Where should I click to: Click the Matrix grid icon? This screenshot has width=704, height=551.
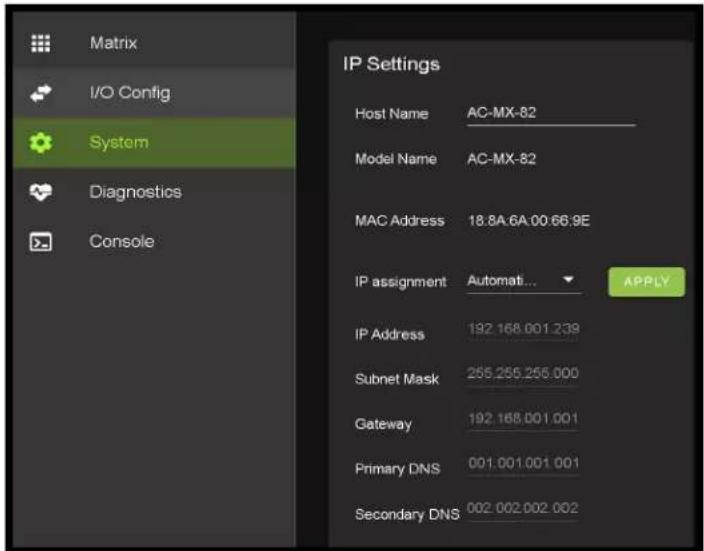pyautogui.click(x=40, y=43)
